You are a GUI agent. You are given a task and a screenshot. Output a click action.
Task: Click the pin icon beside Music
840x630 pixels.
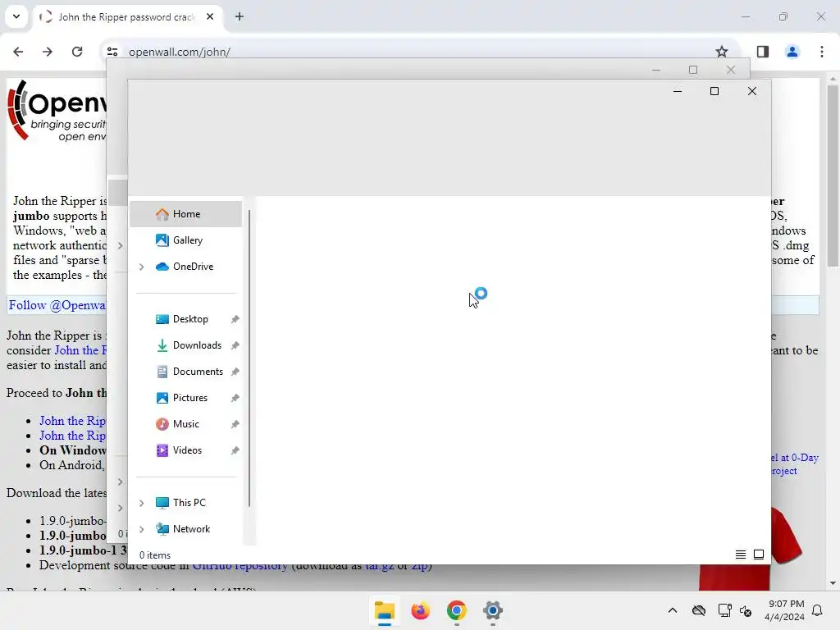coord(235,424)
